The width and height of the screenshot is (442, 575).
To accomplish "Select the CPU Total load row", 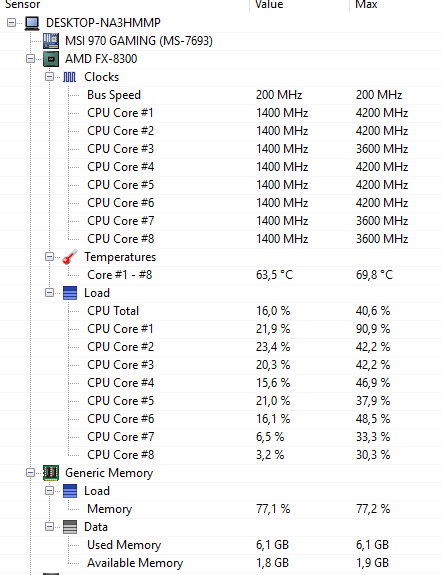I will point(221,311).
